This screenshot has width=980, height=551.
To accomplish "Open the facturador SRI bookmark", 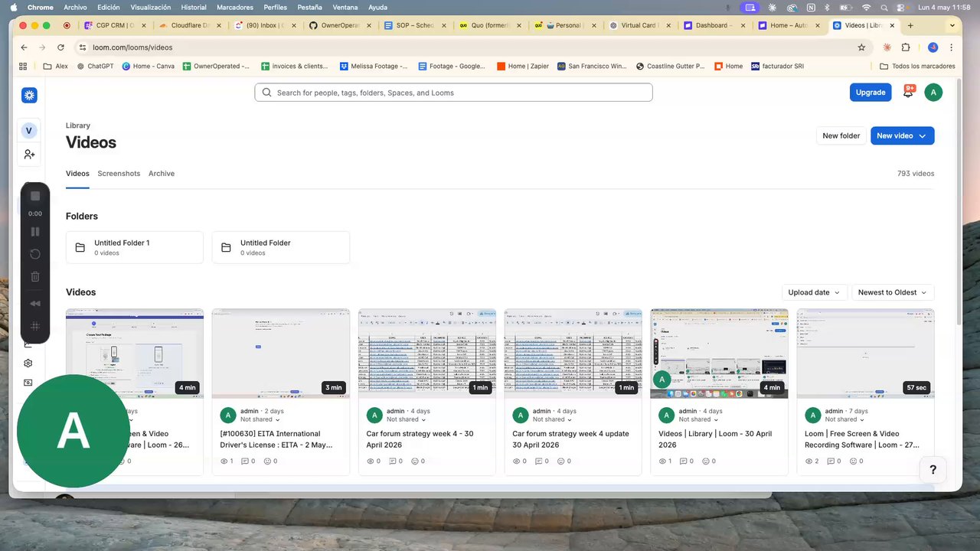I will (778, 67).
